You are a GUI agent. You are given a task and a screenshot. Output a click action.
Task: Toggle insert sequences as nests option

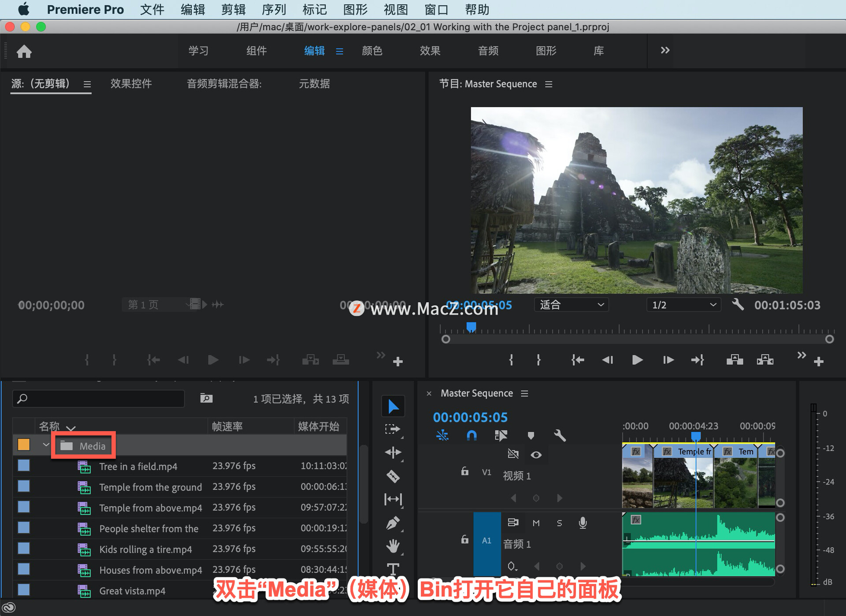point(442,435)
